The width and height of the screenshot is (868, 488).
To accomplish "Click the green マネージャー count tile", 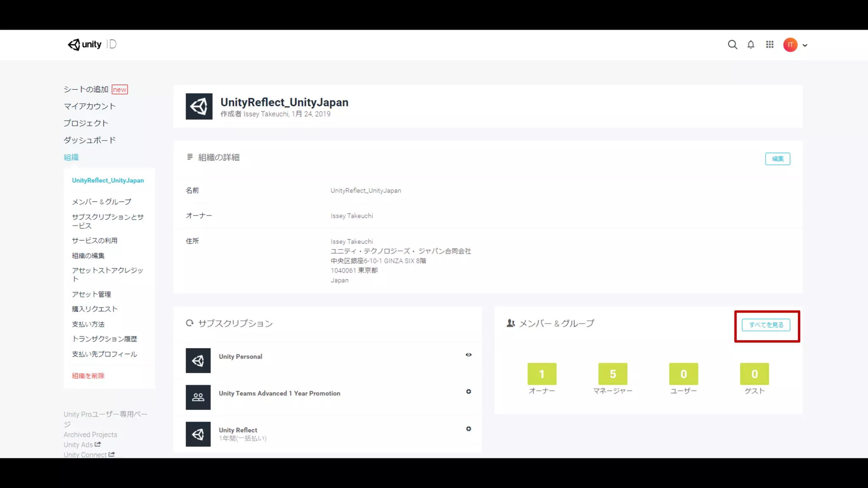I will (x=612, y=374).
